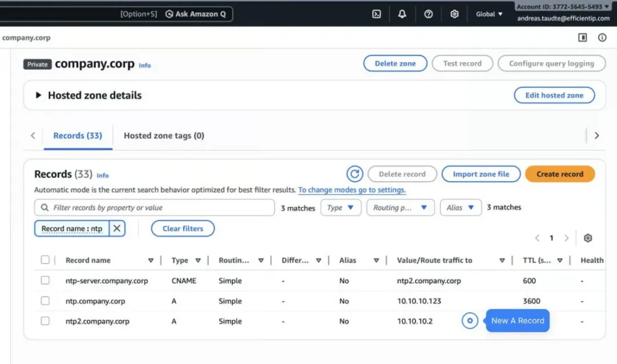
Task: Click the Create record button
Action: (x=560, y=174)
